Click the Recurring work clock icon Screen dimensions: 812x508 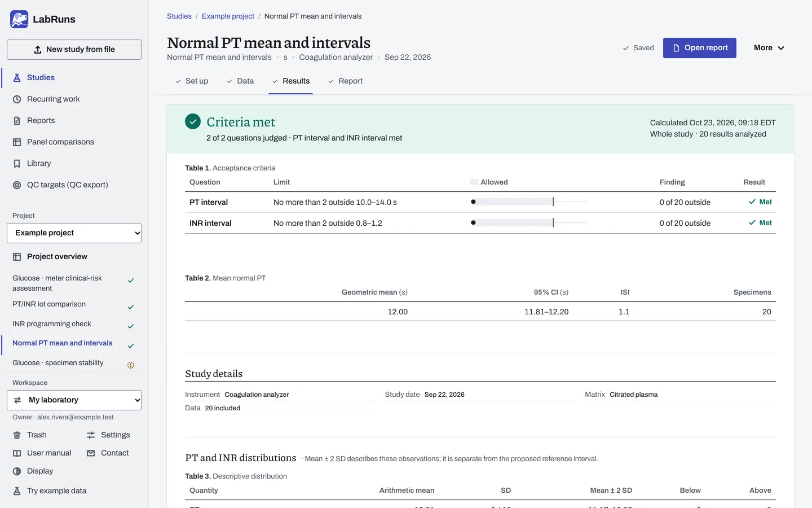[x=17, y=99]
